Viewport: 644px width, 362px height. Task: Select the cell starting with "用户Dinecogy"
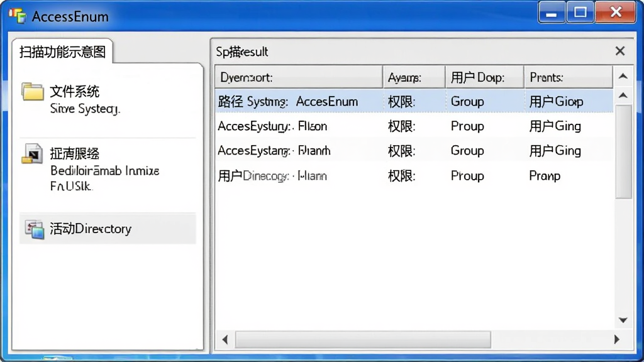click(272, 176)
